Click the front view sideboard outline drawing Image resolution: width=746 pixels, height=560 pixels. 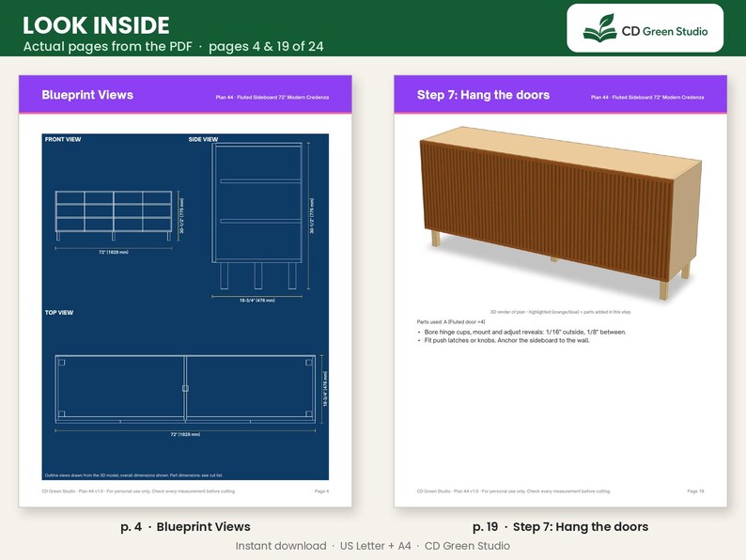pyautogui.click(x=114, y=215)
